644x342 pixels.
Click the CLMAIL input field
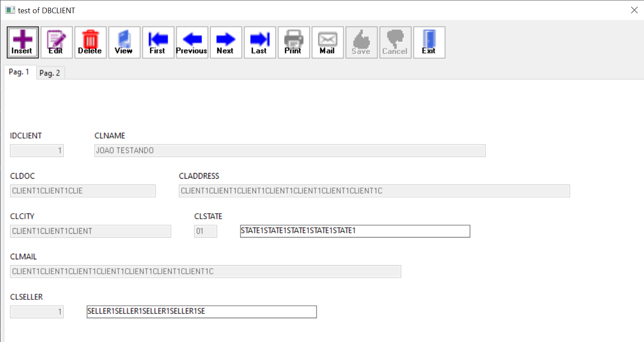click(x=205, y=271)
